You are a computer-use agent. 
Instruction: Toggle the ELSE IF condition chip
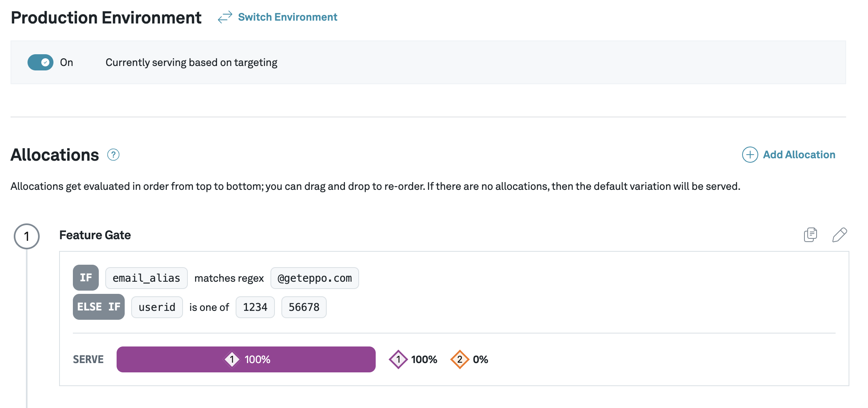(98, 307)
